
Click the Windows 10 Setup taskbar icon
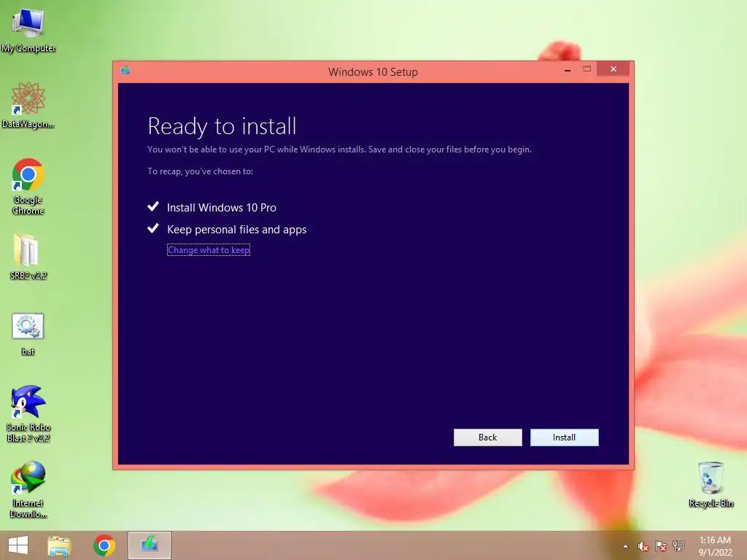click(149, 545)
